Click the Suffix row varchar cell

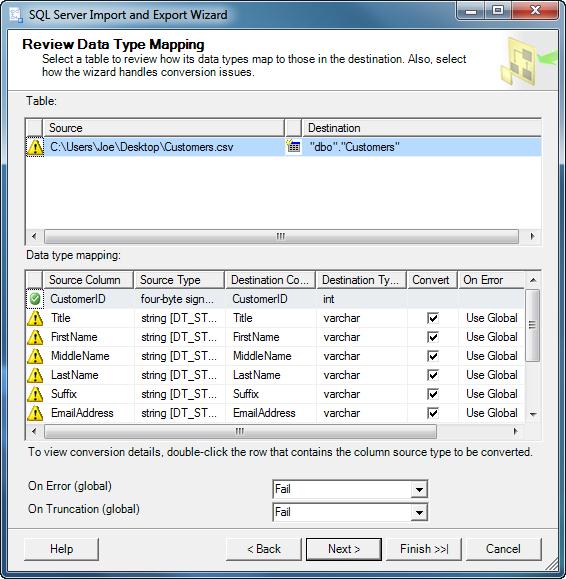point(361,394)
